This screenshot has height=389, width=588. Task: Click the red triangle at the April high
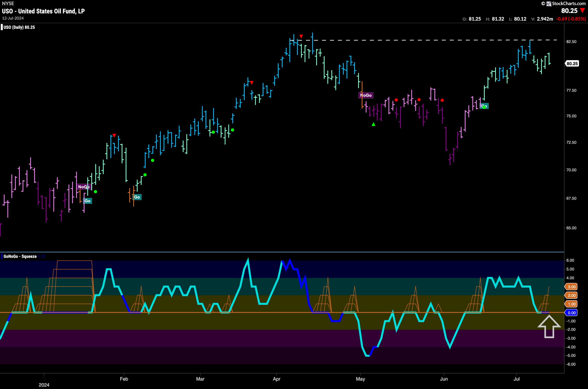coord(301,37)
